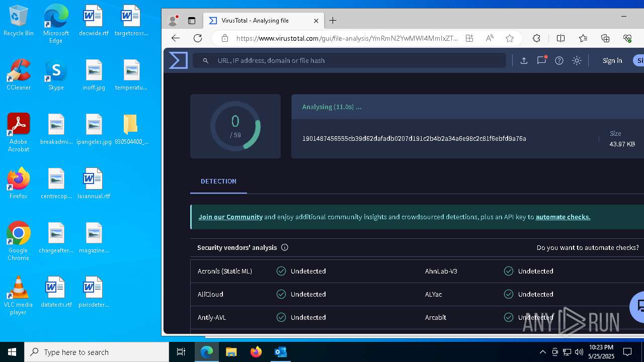Open the Adobe Acrobat desktop shortcut
This screenshot has height=362, width=644.
[19, 133]
